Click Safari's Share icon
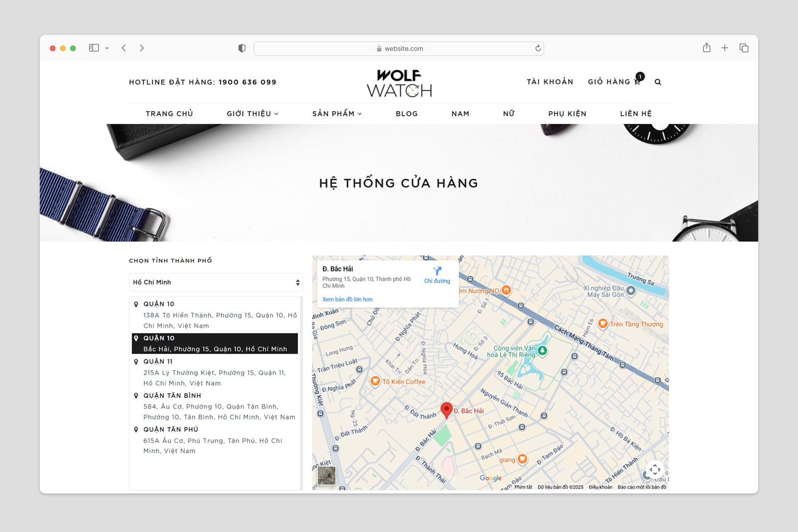Image resolution: width=798 pixels, height=532 pixels. [x=706, y=48]
